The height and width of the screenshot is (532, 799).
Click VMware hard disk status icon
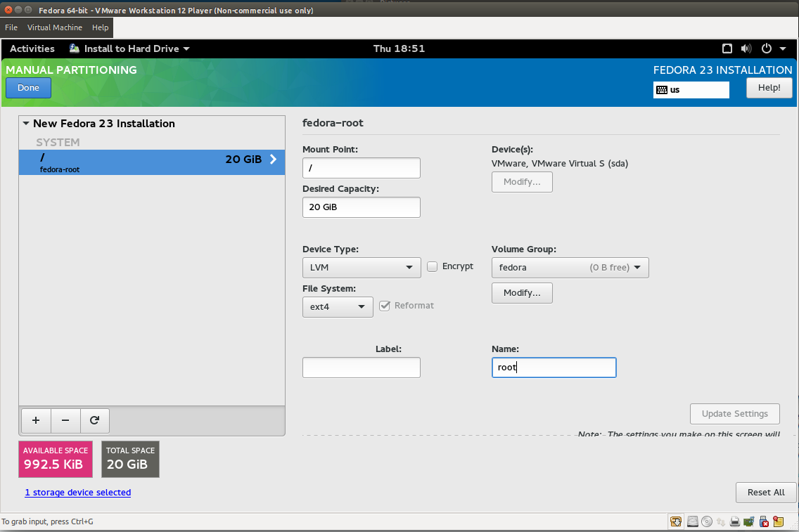pos(693,521)
